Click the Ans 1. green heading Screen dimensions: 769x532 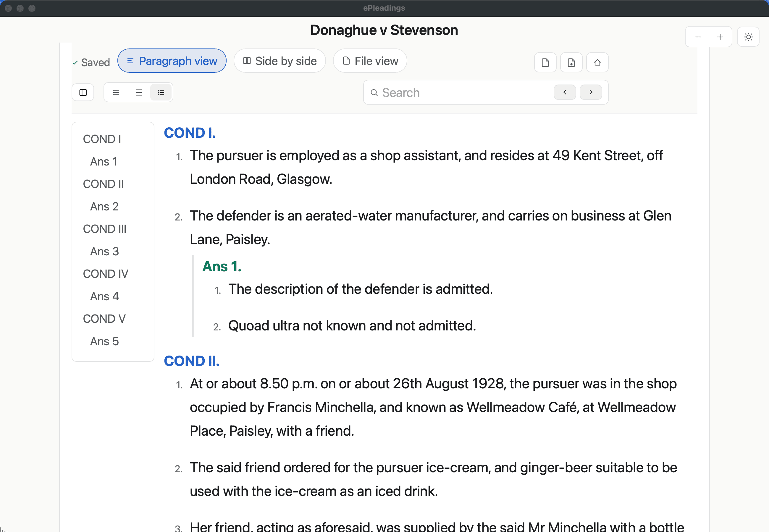click(x=222, y=266)
